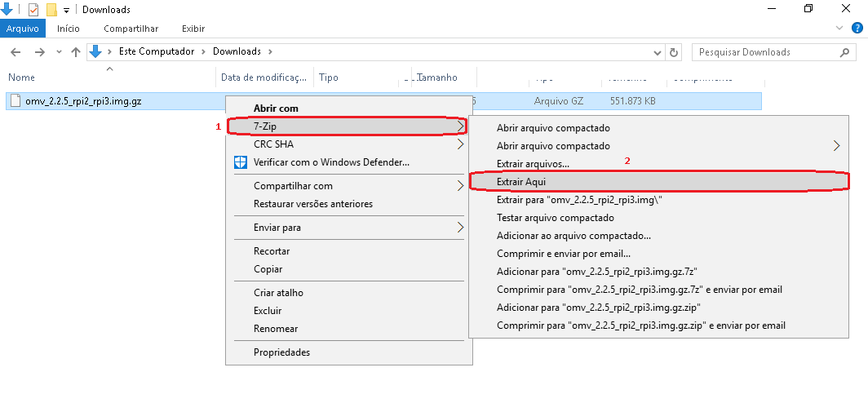Click the Forward navigation arrow
This screenshot has height=403, width=868.
point(38,52)
